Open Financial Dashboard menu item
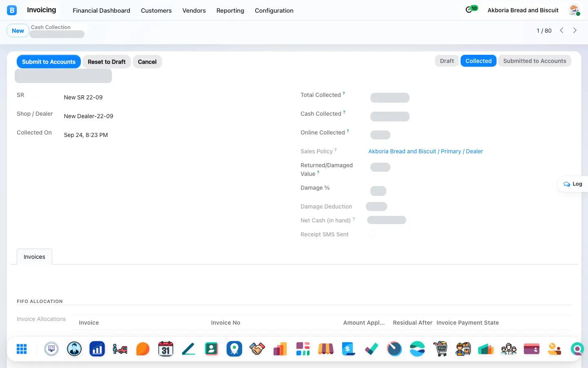588x368 pixels. tap(101, 11)
